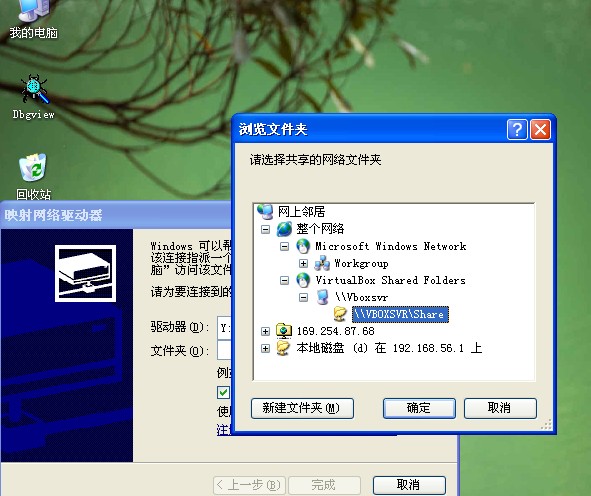Collapse the 整个网络 tree node
The image size is (591, 496).
(265, 229)
